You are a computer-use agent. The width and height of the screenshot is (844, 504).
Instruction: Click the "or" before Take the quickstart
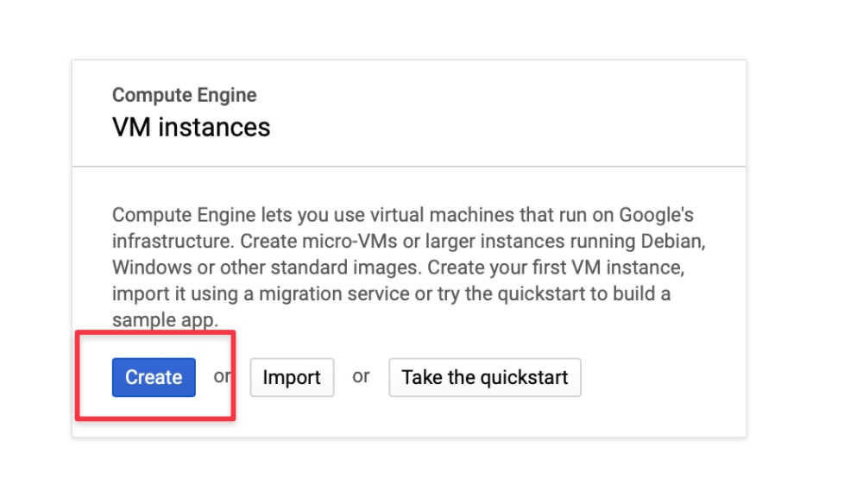(x=361, y=376)
